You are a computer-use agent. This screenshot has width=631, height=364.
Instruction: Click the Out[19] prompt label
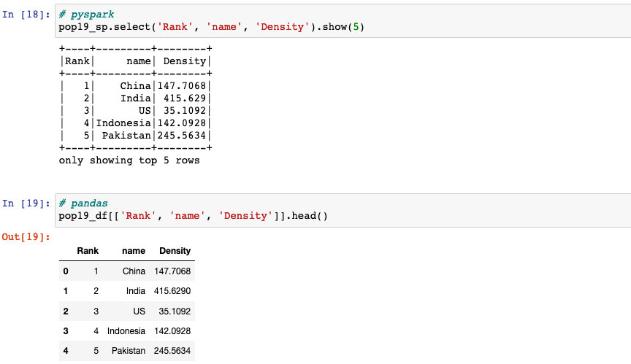(26, 237)
